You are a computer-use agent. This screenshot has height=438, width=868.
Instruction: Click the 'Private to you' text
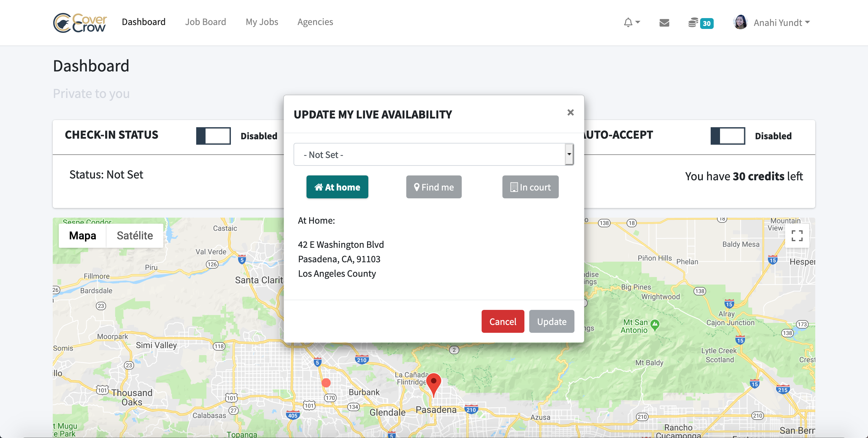91,93
